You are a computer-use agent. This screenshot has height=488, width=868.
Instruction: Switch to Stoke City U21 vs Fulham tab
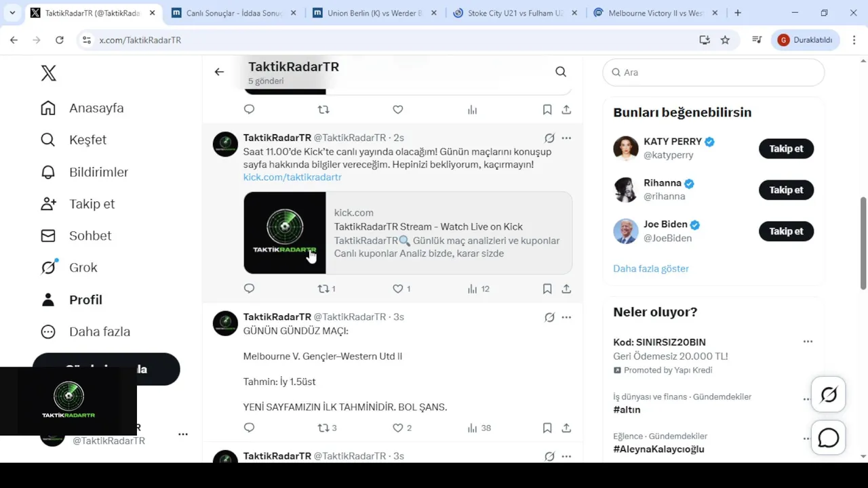tap(515, 13)
